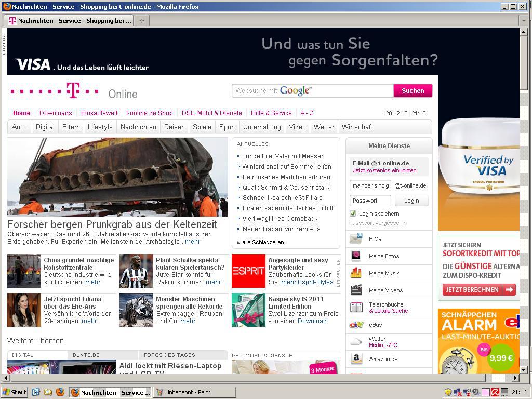The image size is (532, 399).
Task: Click the Suchen search button
Action: pyautogui.click(x=413, y=90)
